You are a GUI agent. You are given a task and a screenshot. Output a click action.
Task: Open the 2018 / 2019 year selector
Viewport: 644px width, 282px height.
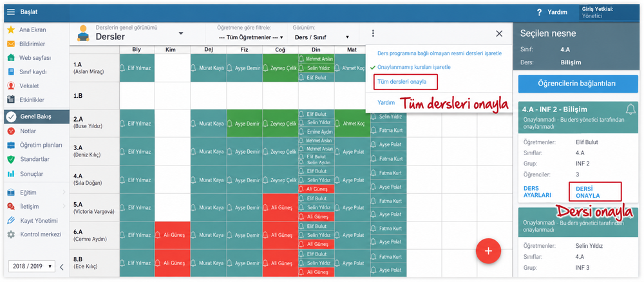32,266
